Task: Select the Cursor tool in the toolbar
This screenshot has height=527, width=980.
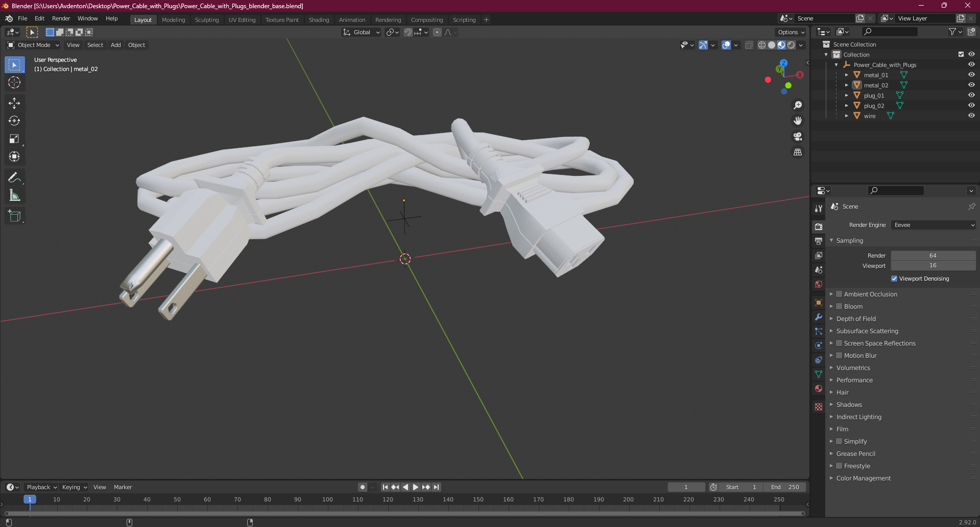Action: (14, 82)
